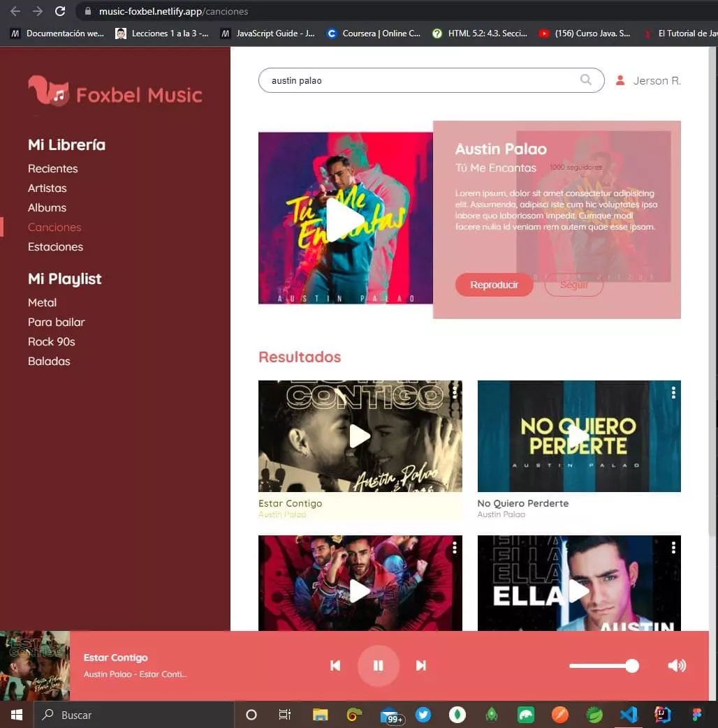The width and height of the screenshot is (718, 728).
Task: Click the No Quiero Perderte song title
Action: [523, 503]
